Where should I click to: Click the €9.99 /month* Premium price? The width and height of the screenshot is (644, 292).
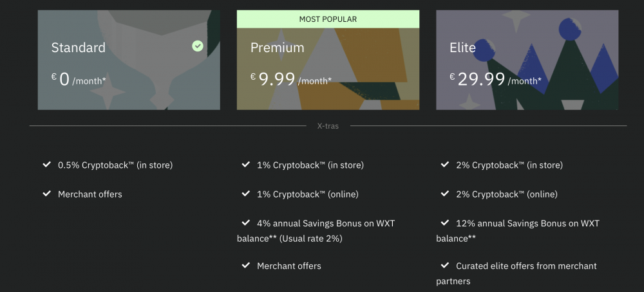291,80
